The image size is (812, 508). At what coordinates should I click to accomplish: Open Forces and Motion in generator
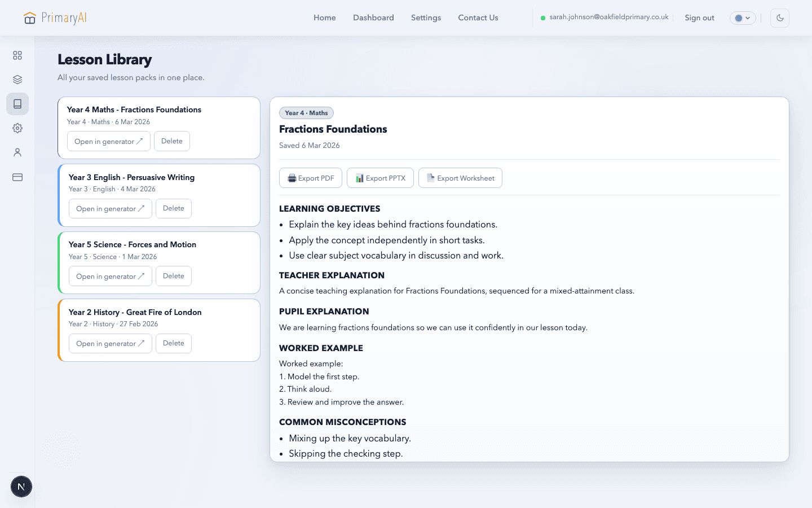tap(110, 276)
